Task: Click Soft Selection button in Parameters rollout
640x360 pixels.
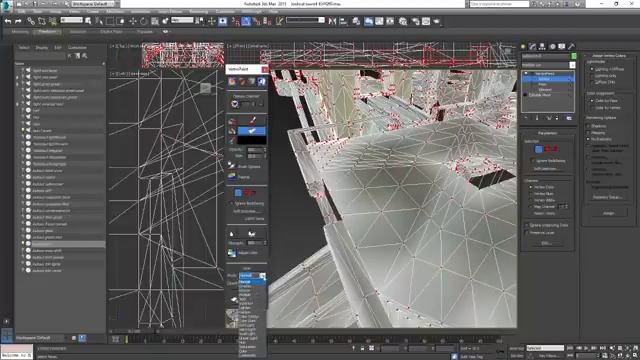Action: click(546, 169)
